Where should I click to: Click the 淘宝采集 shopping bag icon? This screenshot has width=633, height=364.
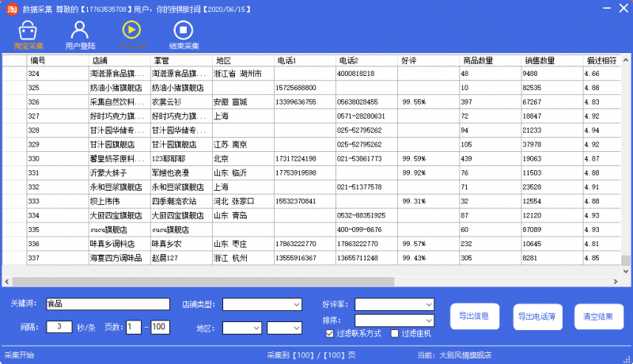pyautogui.click(x=28, y=32)
